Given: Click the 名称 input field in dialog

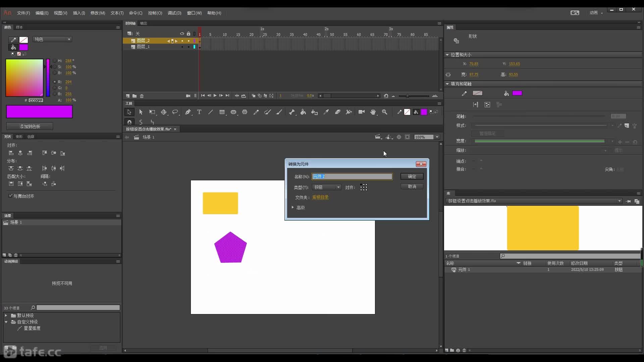Looking at the screenshot, I should 352,176.
